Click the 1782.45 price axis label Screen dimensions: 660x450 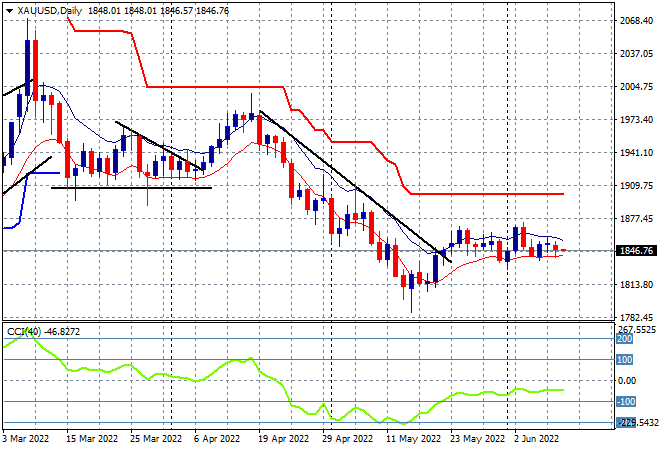click(636, 318)
